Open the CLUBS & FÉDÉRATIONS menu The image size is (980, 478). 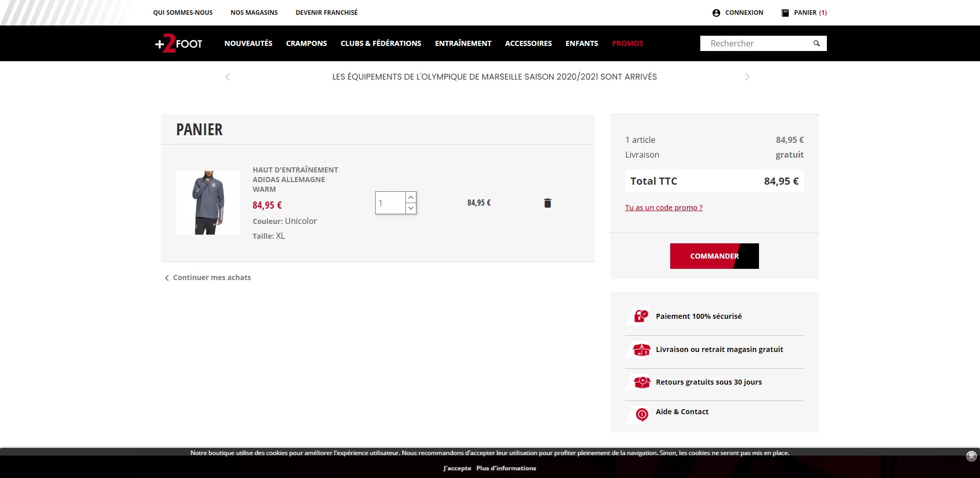pyautogui.click(x=381, y=43)
